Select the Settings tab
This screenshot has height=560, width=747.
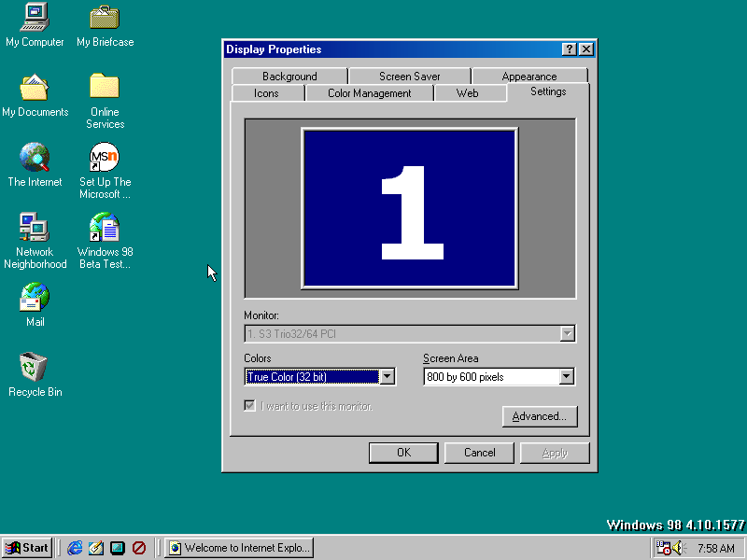tap(548, 91)
